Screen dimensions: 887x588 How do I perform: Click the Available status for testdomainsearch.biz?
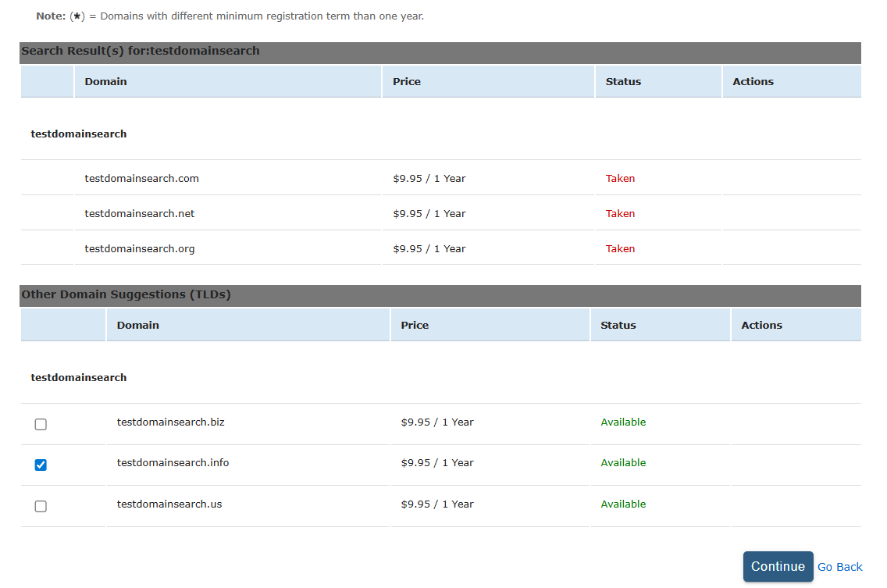tap(623, 422)
